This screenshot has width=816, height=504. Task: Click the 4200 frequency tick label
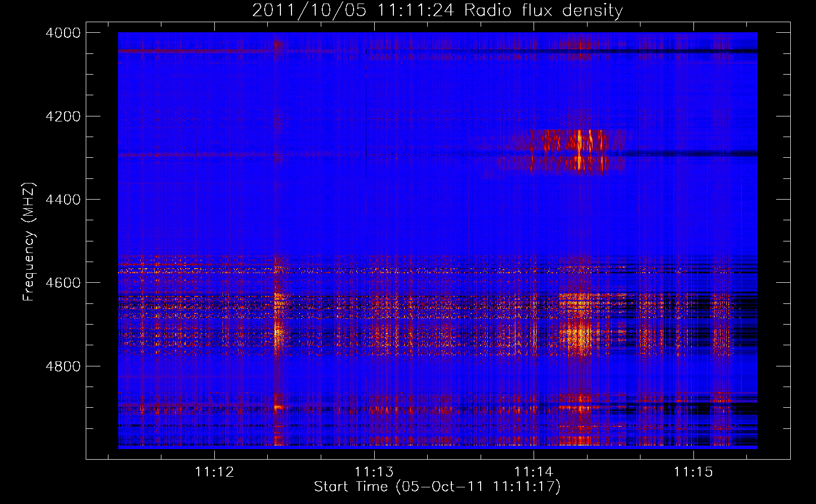pyautogui.click(x=63, y=116)
